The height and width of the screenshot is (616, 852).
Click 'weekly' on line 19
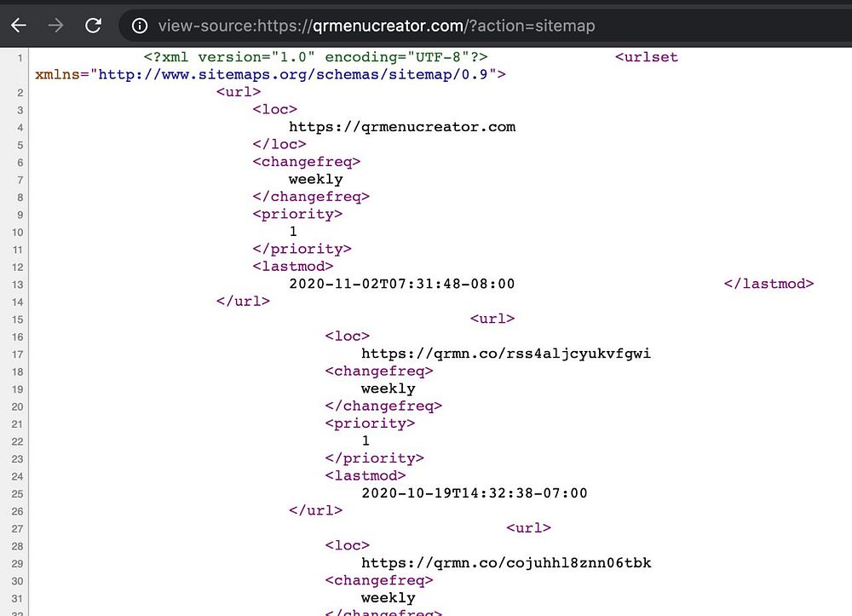pos(388,389)
